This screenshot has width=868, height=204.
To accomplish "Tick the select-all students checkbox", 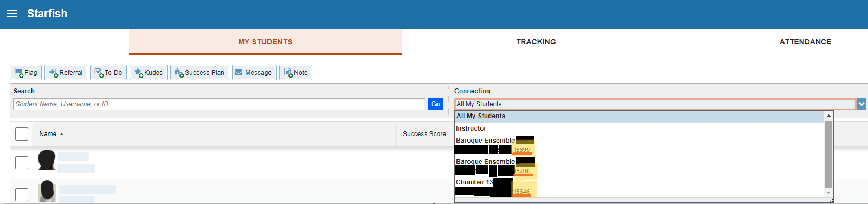I will click(x=22, y=134).
